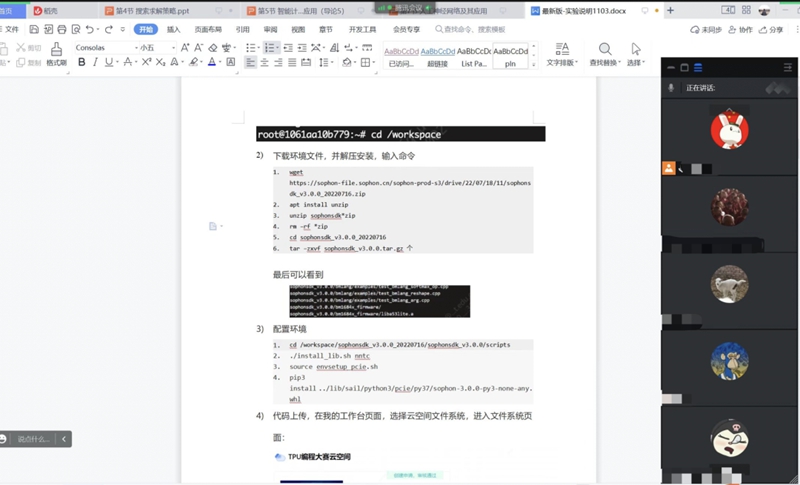
Task: Expand the 文字排版 dropdown
Action: [562, 62]
